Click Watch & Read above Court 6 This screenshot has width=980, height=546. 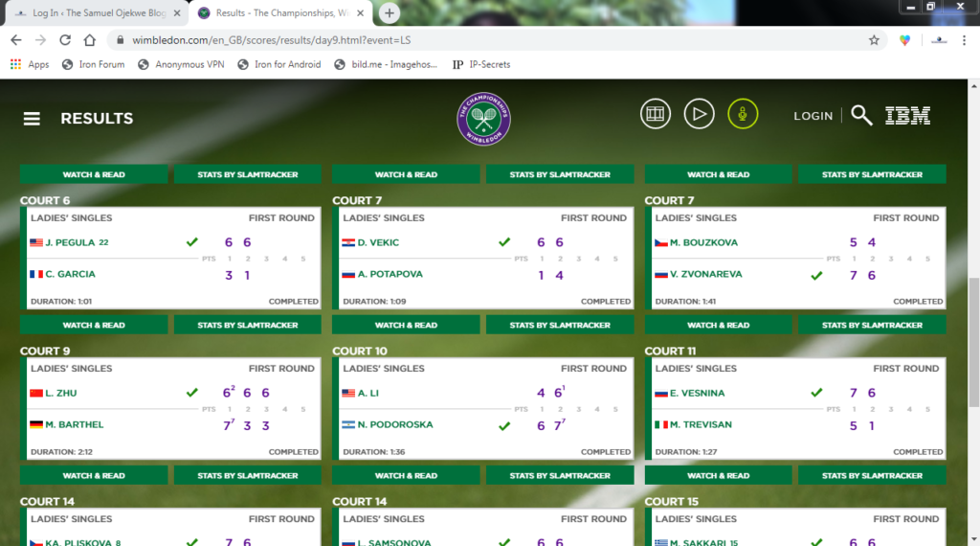tap(94, 174)
